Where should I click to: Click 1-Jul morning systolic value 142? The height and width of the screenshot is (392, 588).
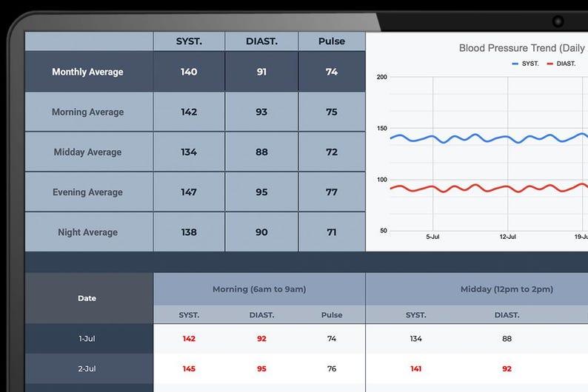189,339
